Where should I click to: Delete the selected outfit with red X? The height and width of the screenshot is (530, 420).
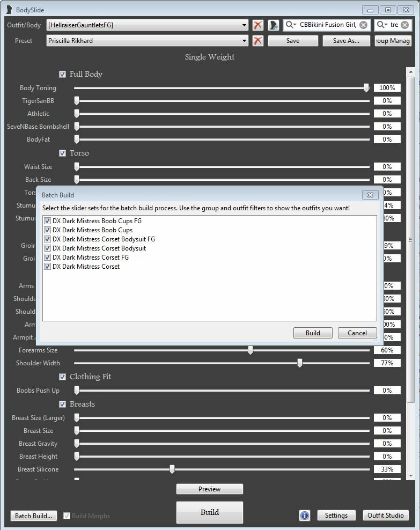pos(258,25)
